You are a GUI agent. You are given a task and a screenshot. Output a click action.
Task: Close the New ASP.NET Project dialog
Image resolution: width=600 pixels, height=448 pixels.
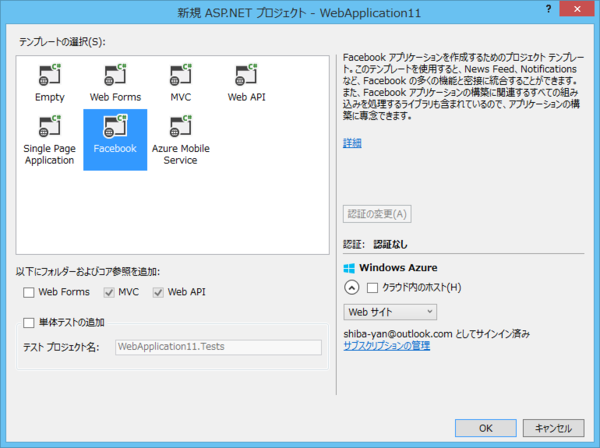click(577, 9)
